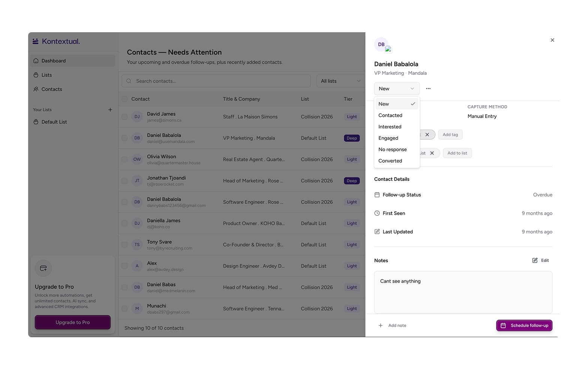Close the contact detail panel
The width and height of the screenshot is (588, 369).
coord(552,40)
